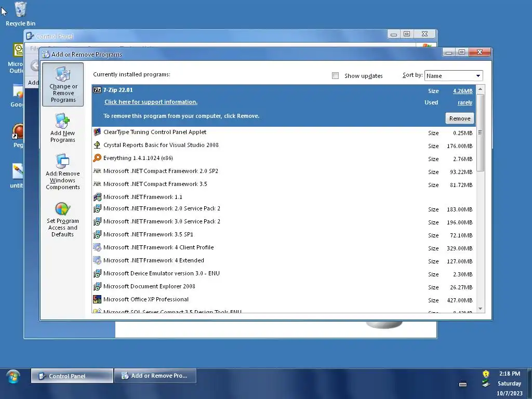Viewport: 532px width, 399px height.
Task: Select Crystal Reports Basic for Visual Studio 2008
Action: click(x=284, y=145)
